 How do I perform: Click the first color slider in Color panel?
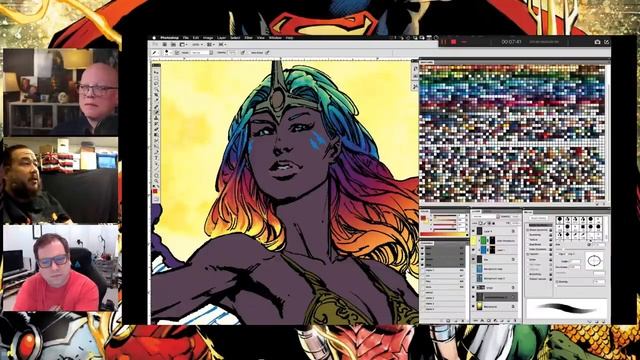tap(445, 216)
